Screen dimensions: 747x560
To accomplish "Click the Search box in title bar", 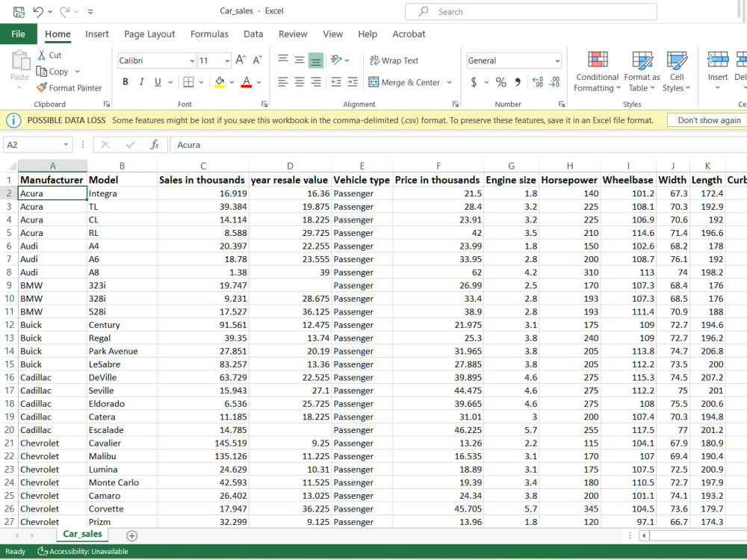I will pyautogui.click(x=530, y=11).
